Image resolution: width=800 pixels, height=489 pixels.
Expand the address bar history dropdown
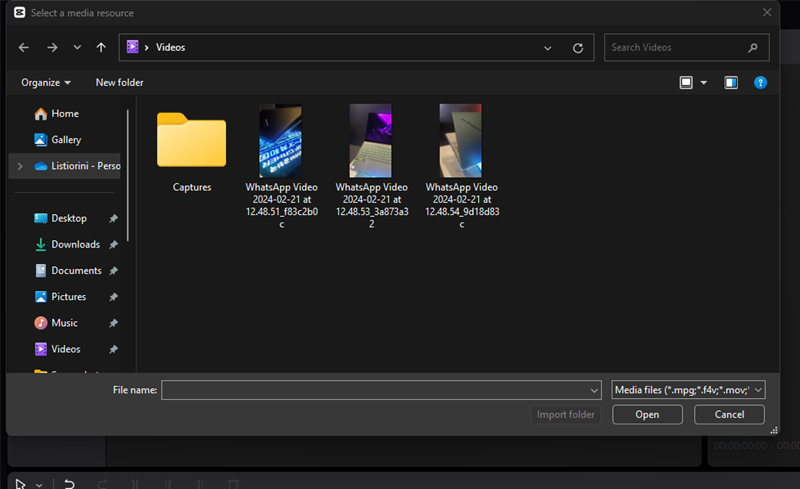pyautogui.click(x=547, y=47)
